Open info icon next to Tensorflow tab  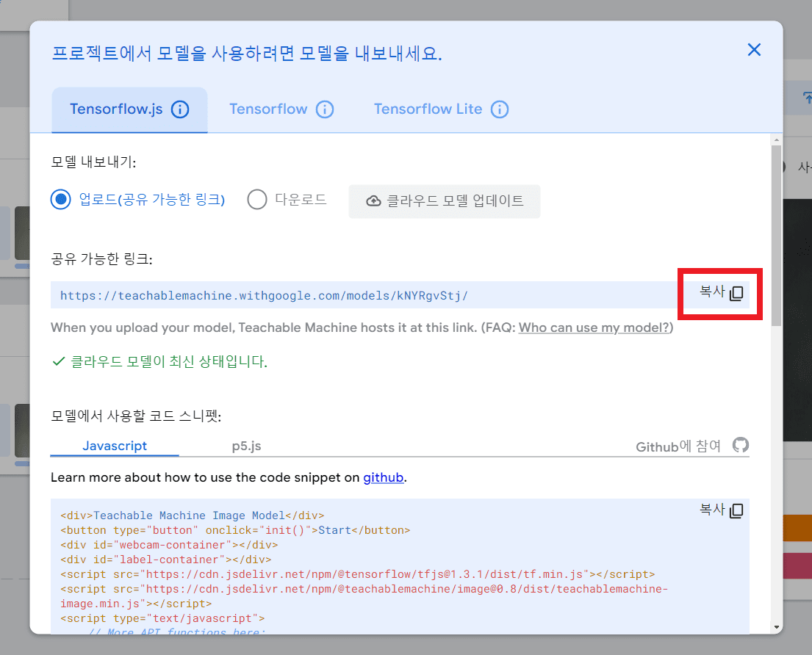(325, 109)
